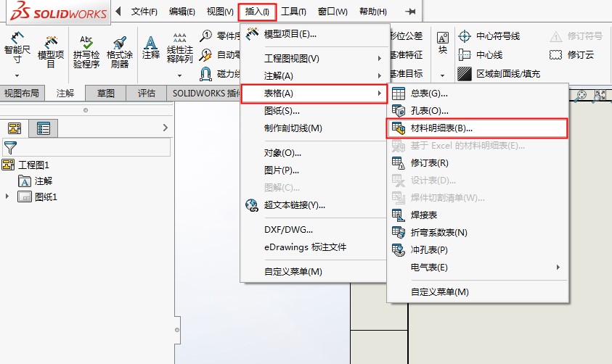Select Revision Table (修订表)

tap(477, 163)
